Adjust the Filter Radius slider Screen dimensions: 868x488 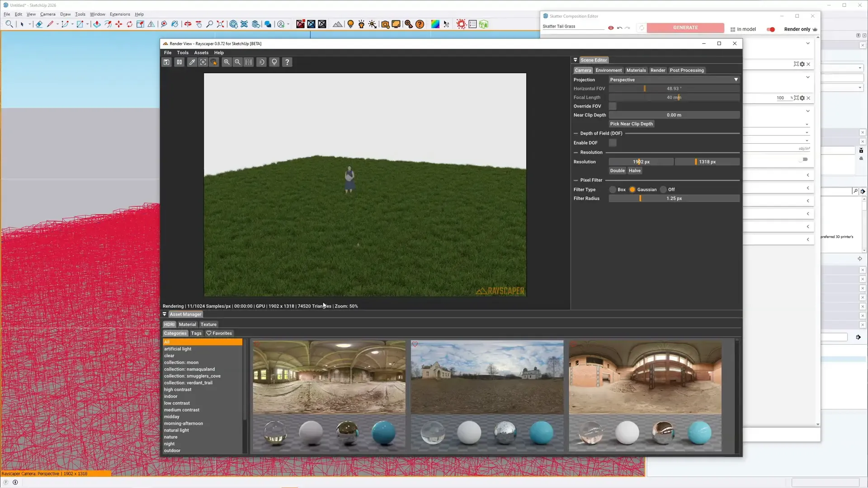(674, 198)
